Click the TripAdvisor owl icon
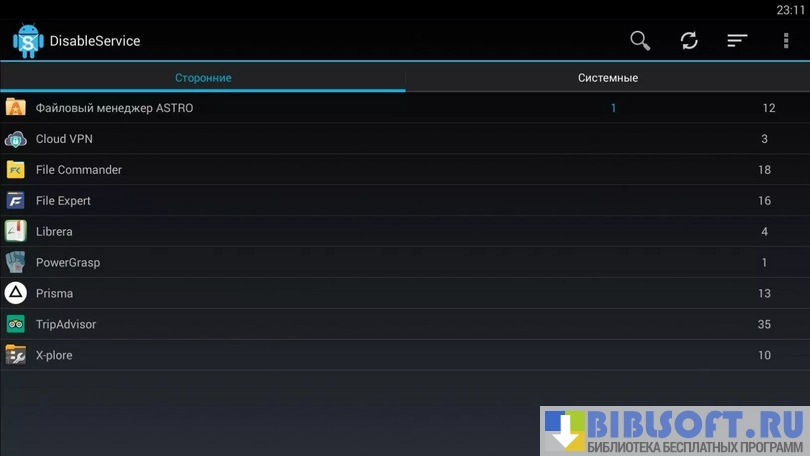 (x=16, y=324)
